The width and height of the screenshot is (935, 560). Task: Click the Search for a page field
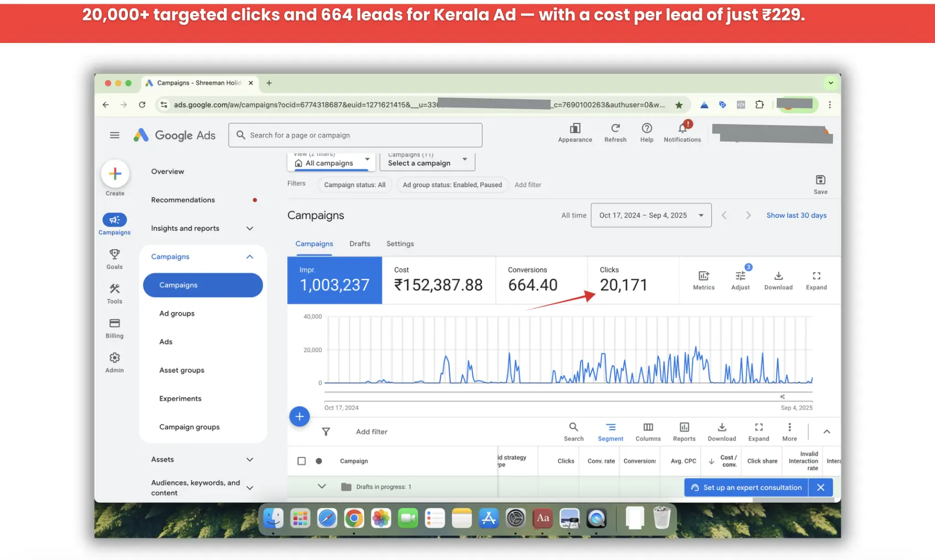pyautogui.click(x=356, y=135)
